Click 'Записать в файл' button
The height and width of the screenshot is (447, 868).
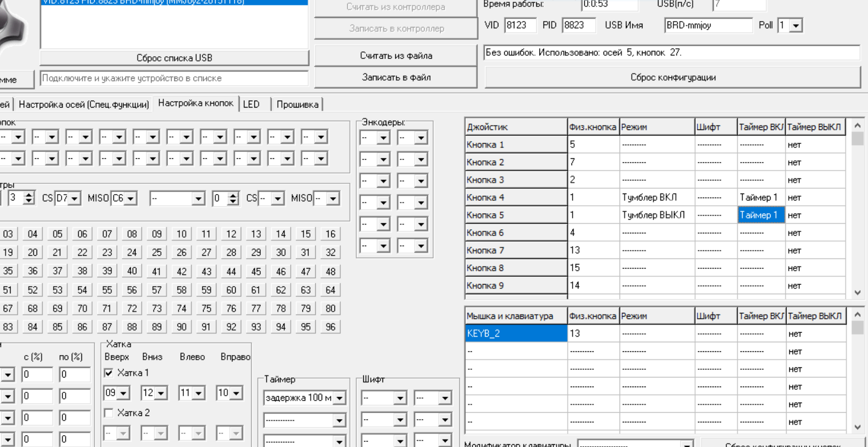pos(396,77)
